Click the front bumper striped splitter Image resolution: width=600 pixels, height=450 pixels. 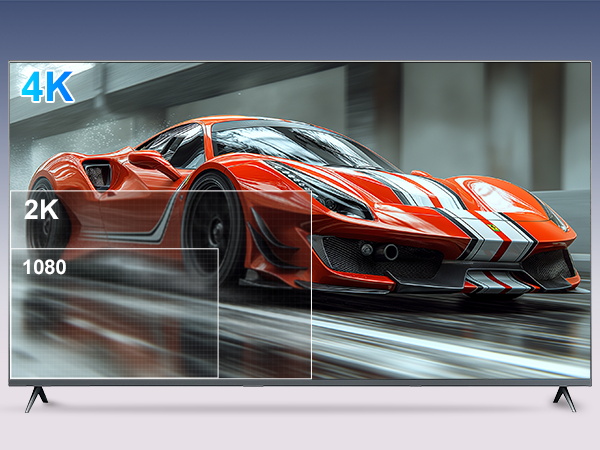tap(497, 282)
